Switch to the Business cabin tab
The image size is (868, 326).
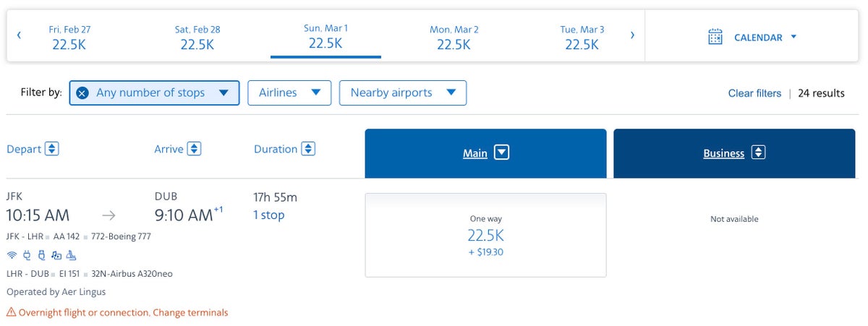click(x=733, y=153)
